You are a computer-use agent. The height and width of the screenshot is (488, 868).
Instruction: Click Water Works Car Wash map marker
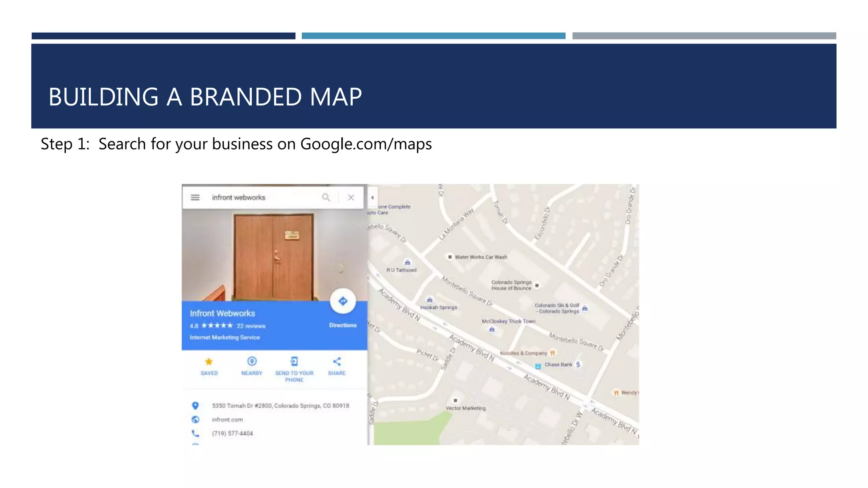[450, 257]
